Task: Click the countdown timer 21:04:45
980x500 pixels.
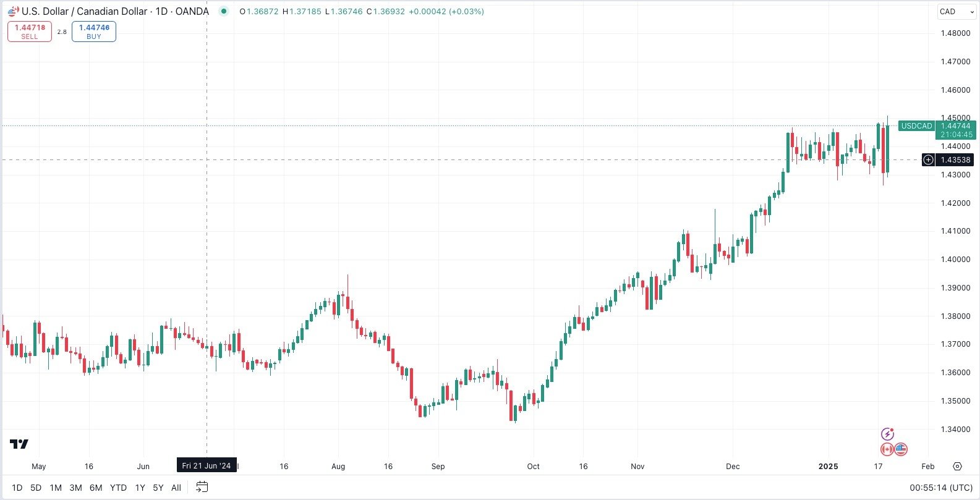Action: coord(957,135)
